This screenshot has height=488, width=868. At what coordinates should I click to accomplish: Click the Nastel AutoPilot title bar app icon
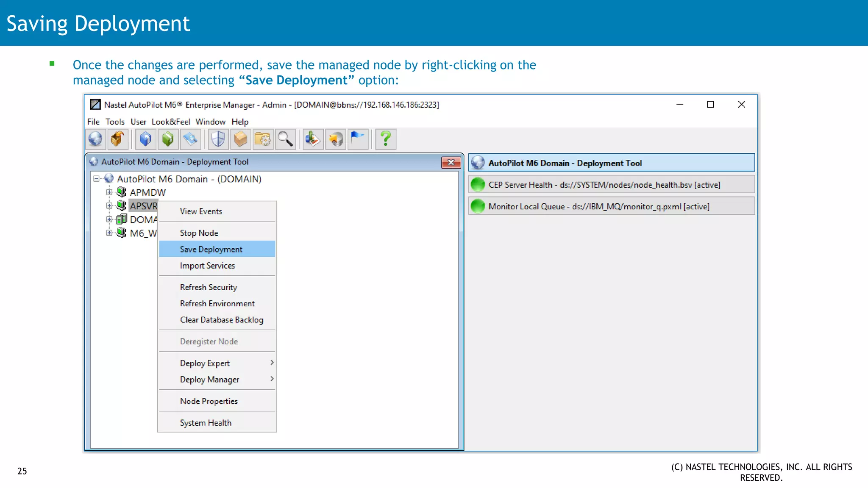[x=95, y=104]
